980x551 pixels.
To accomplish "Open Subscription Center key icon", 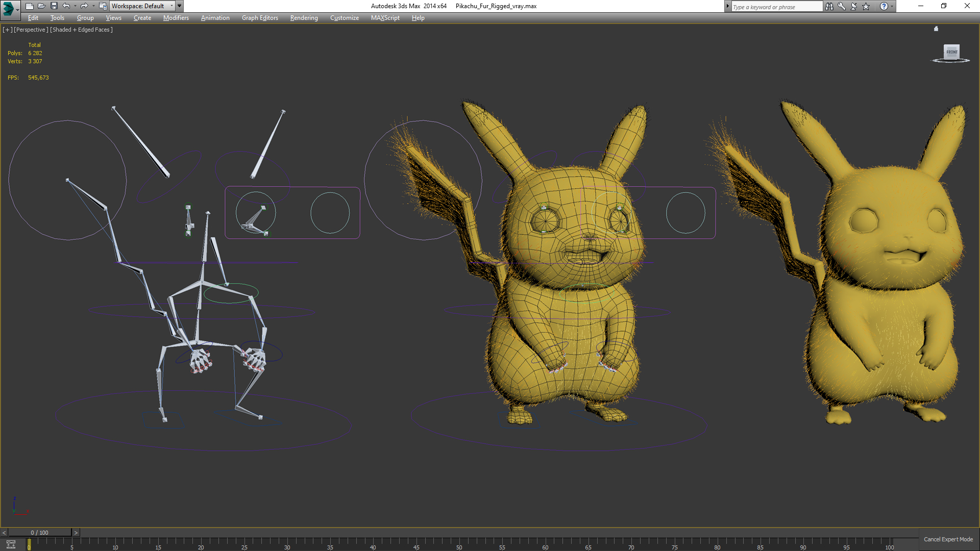I will 841,6.
